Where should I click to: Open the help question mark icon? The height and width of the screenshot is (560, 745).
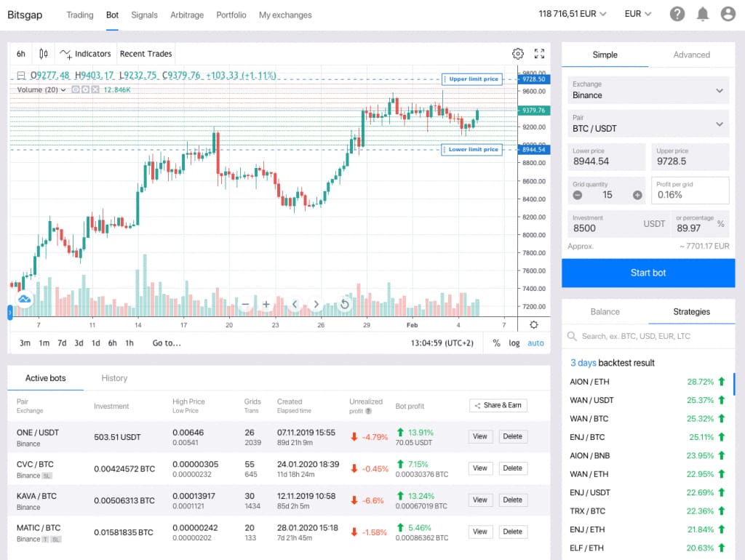coord(677,14)
